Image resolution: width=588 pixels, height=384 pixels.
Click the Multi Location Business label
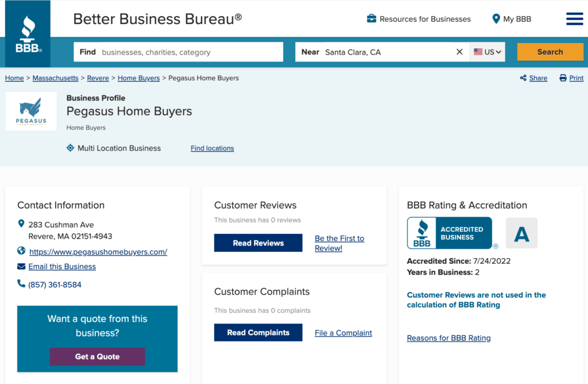click(119, 148)
